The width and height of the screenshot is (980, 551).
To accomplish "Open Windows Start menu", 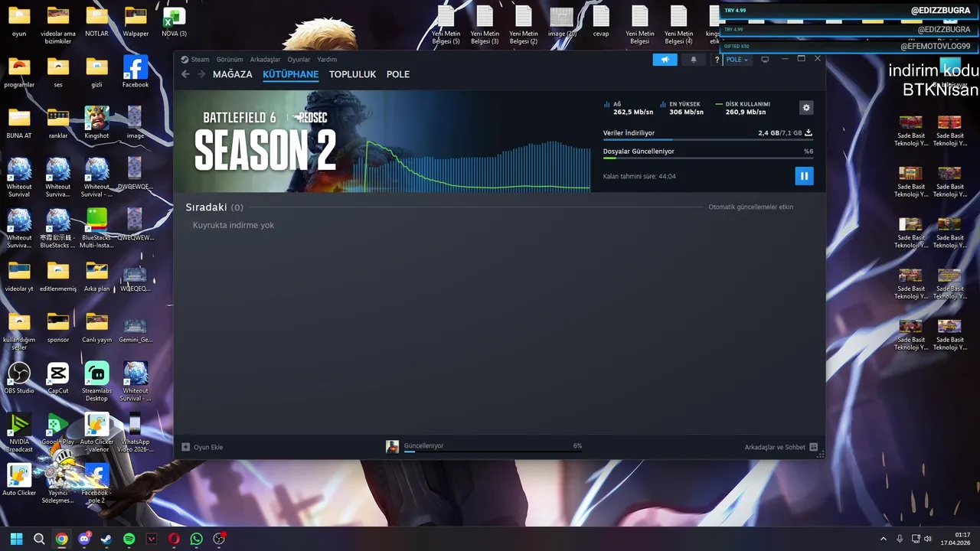I will (x=16, y=539).
